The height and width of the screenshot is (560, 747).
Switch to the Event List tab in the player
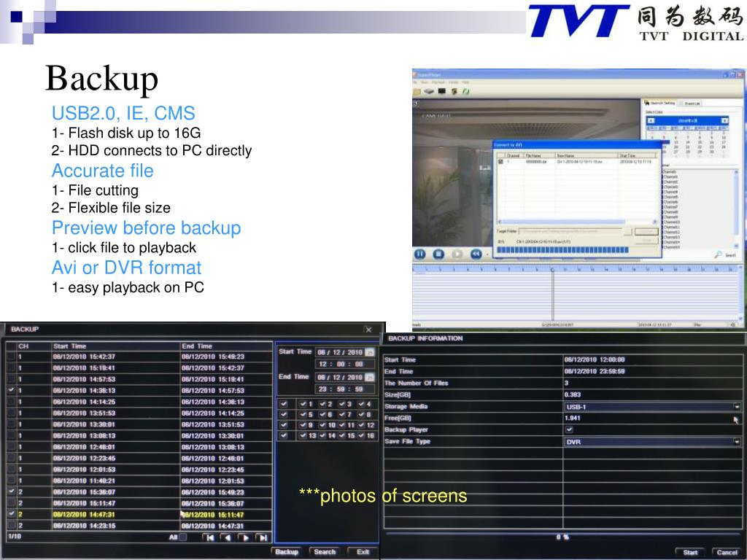point(690,104)
